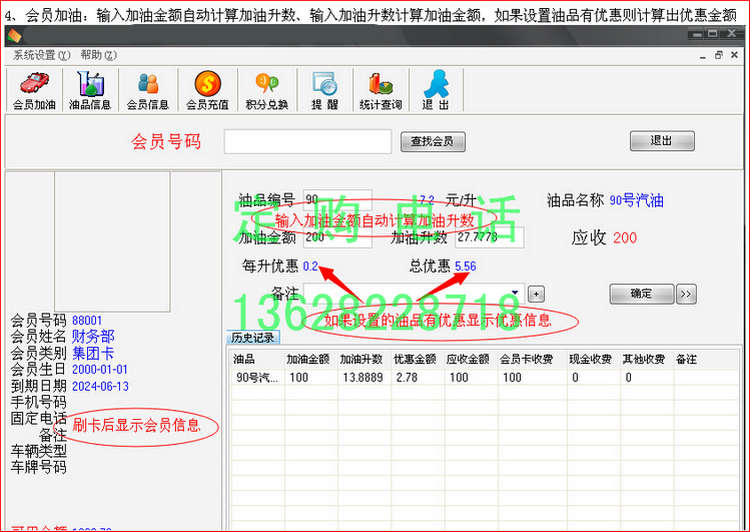Open the 会员信息 toolbar icon
The height and width of the screenshot is (532, 750).
click(x=148, y=90)
